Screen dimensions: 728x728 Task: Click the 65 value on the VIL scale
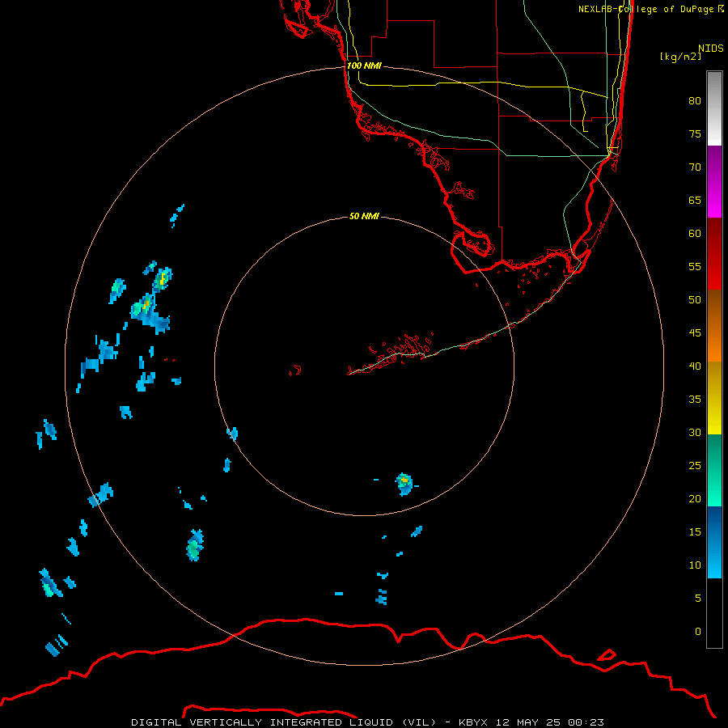tap(695, 200)
